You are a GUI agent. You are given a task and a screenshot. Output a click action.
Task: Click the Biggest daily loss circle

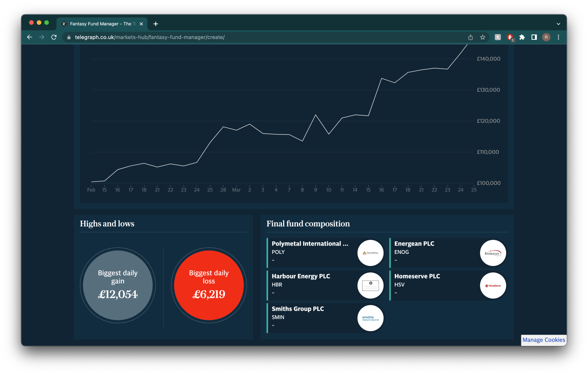click(x=209, y=285)
